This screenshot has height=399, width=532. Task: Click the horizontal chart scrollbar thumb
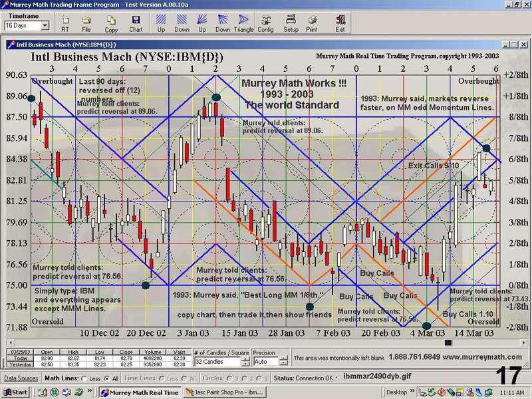[448, 342]
